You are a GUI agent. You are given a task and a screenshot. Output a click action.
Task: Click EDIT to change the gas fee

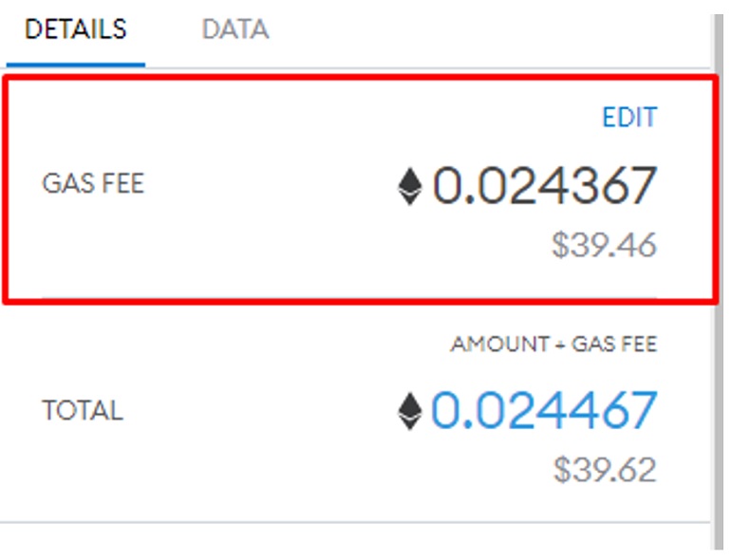628,118
